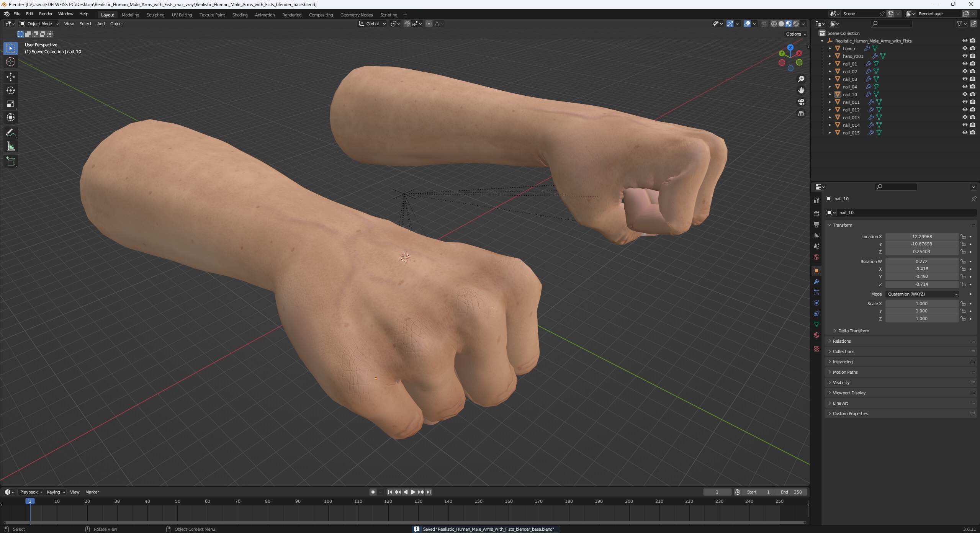Viewport: 980px width, 533px height.
Task: Select the Measure tool in sidebar
Action: tap(10, 146)
